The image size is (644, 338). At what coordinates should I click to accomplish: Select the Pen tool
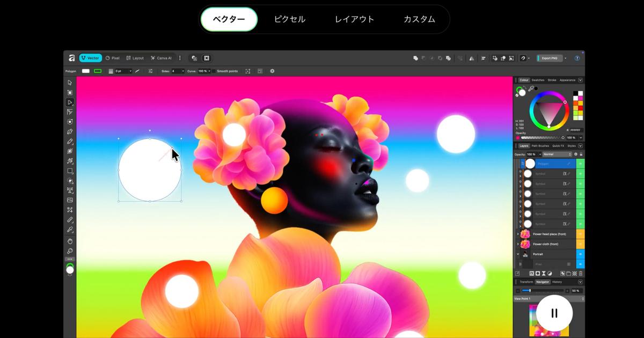[70, 133]
